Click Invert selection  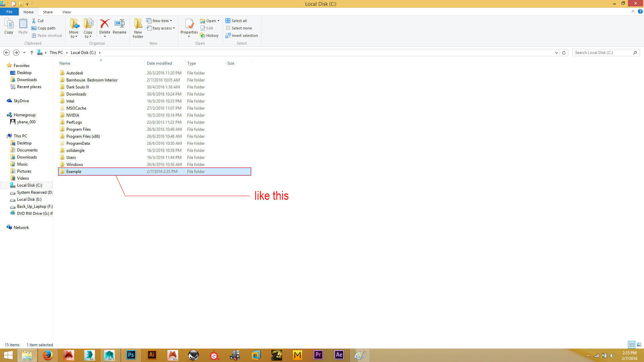click(x=241, y=36)
